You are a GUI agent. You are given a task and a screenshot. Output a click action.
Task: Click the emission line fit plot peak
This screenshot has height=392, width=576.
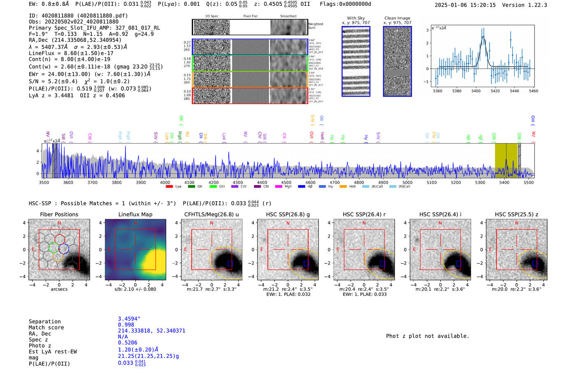click(x=483, y=37)
